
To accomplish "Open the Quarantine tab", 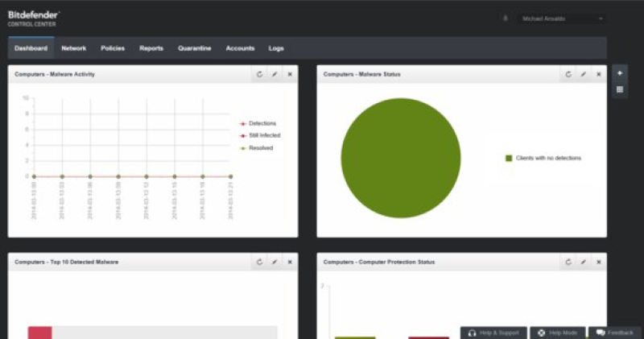I will 195,48.
